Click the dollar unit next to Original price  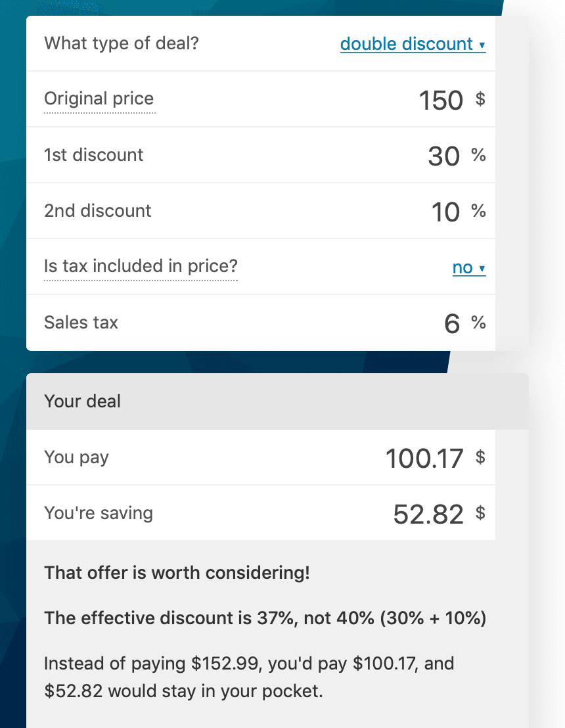click(480, 100)
